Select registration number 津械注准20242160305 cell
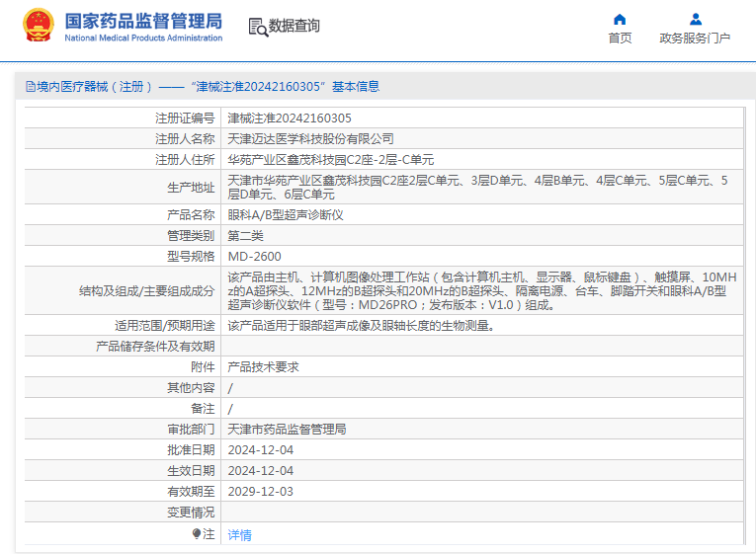This screenshot has width=756, height=554. coord(290,119)
